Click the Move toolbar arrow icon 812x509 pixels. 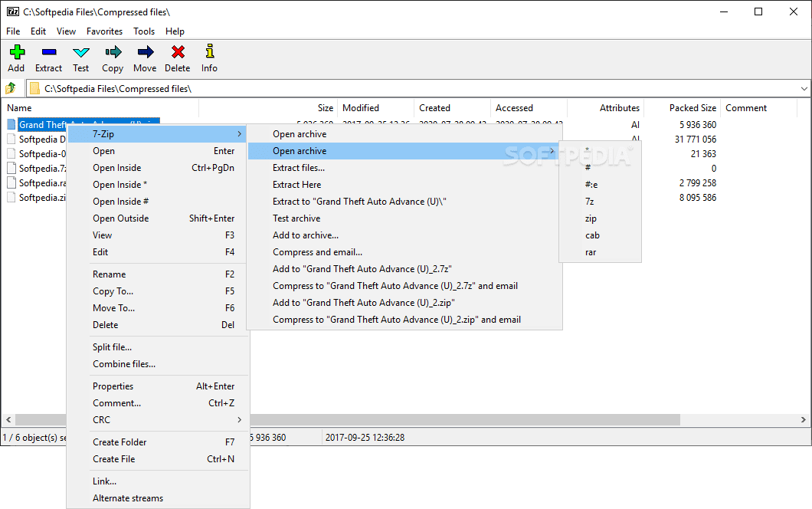pyautogui.click(x=146, y=52)
